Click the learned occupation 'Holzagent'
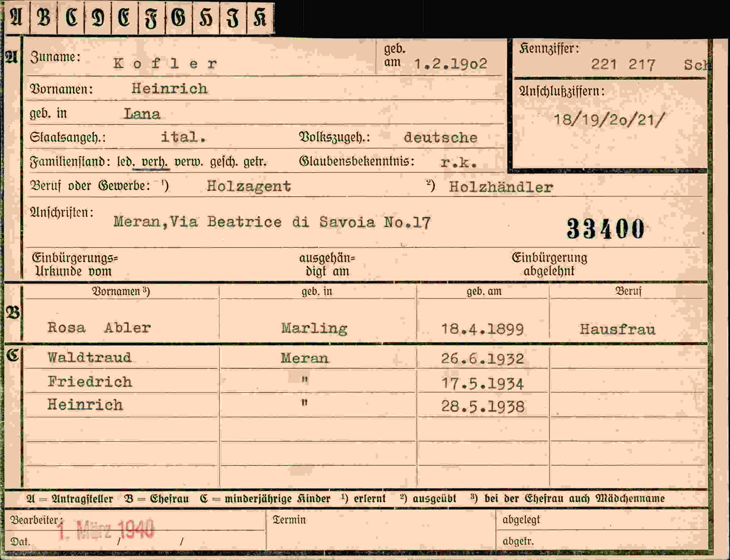The height and width of the screenshot is (560, 730). click(x=249, y=186)
